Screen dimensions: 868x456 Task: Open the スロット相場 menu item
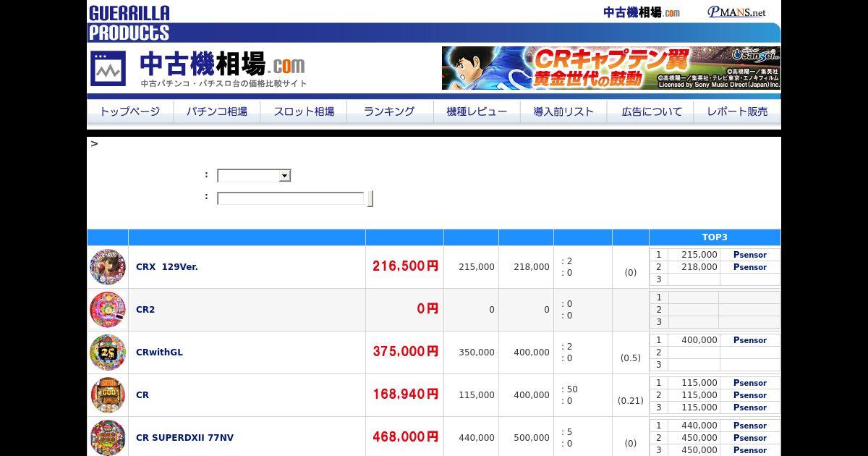tap(304, 111)
